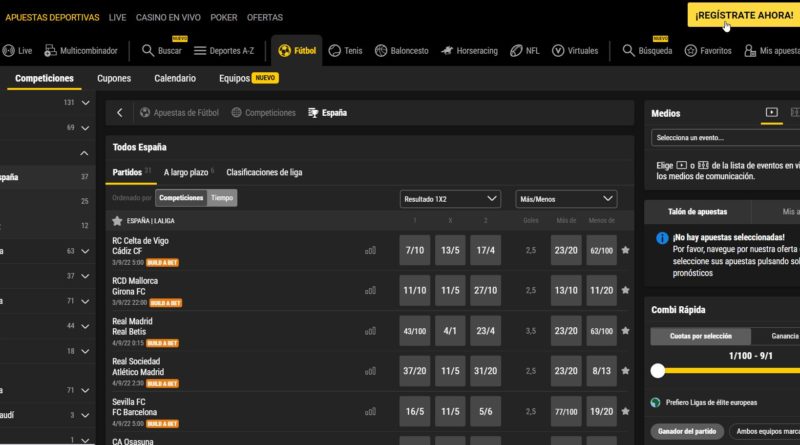Open the Multicombinador tool
The image size is (800, 445).
tap(50, 51)
